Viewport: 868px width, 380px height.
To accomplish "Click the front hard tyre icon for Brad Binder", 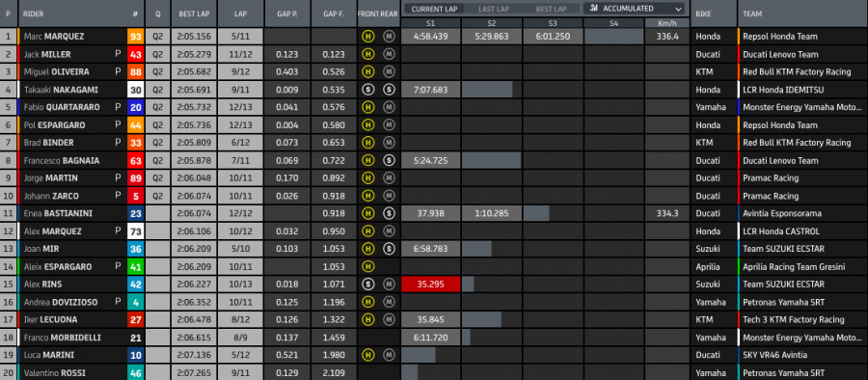I will pyautogui.click(x=367, y=143).
